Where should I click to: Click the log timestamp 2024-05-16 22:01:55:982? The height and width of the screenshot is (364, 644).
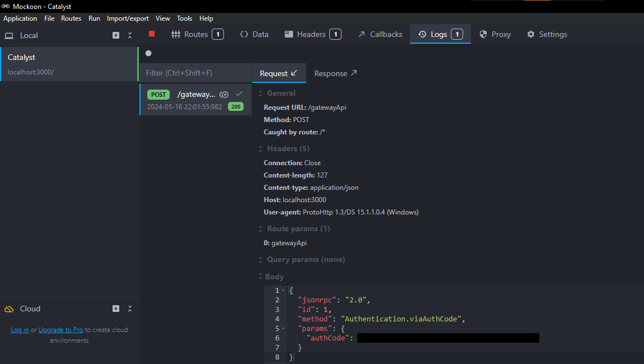(184, 107)
